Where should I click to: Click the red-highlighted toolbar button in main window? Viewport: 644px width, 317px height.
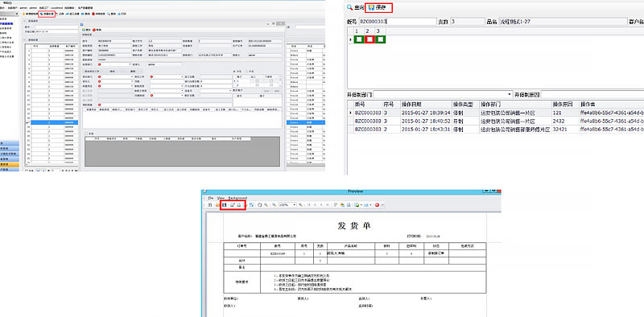click(47, 14)
